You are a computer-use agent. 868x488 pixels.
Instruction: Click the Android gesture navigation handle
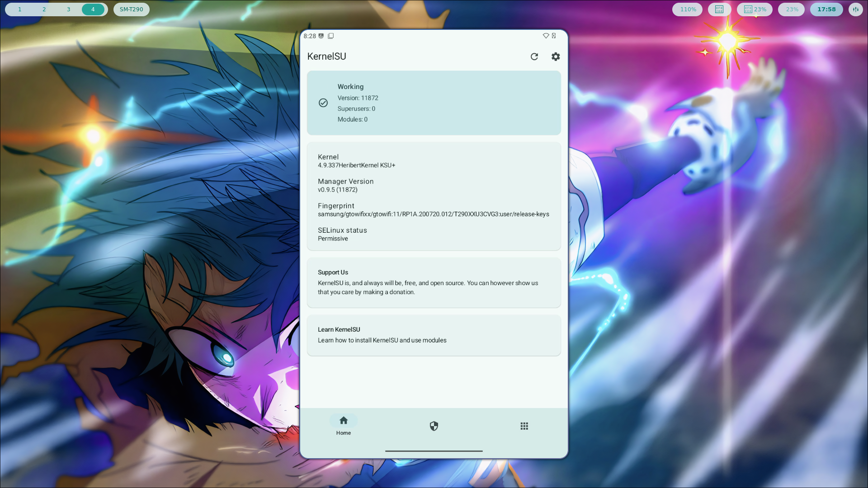tap(434, 451)
